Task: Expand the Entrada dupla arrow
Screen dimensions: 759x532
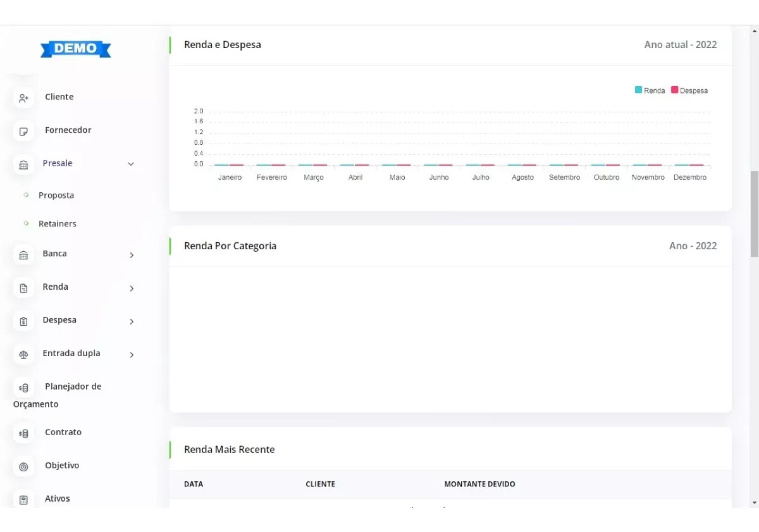Action: click(132, 355)
